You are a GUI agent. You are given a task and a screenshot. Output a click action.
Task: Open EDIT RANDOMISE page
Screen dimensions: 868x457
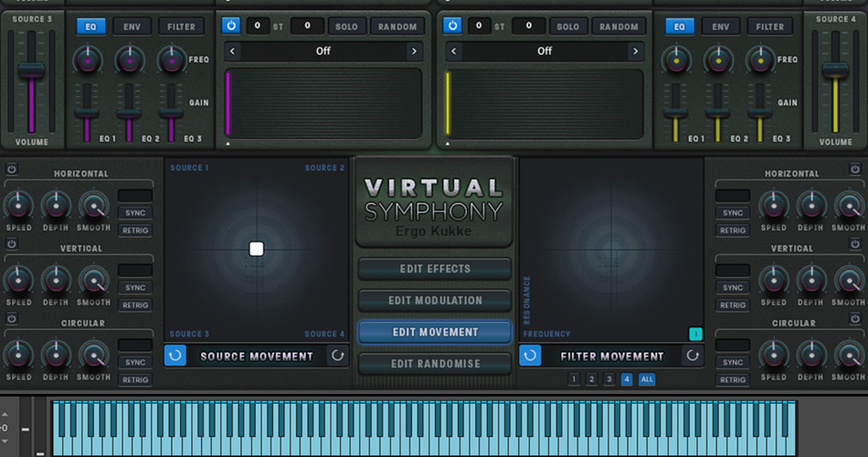point(435,364)
